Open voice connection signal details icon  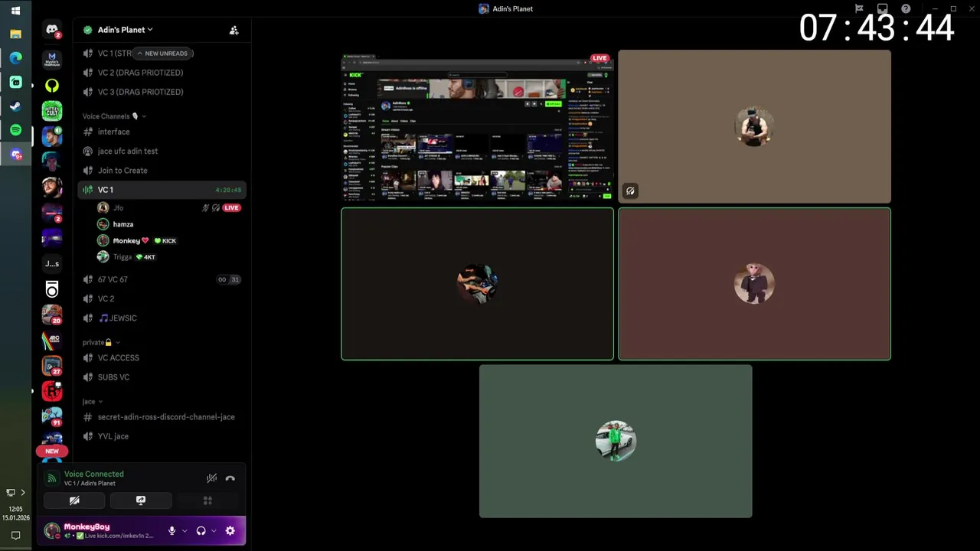click(51, 478)
